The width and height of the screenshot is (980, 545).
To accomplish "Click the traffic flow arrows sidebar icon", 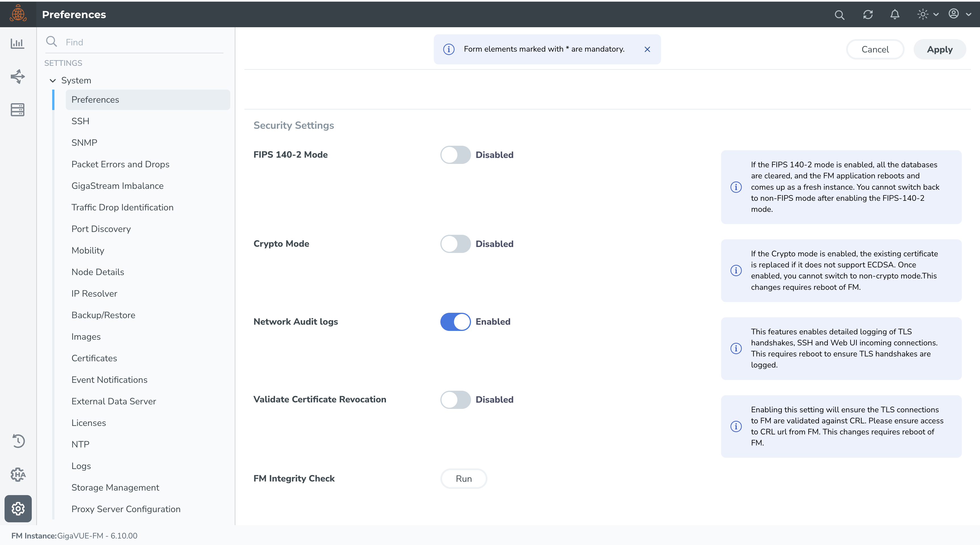I will [18, 77].
